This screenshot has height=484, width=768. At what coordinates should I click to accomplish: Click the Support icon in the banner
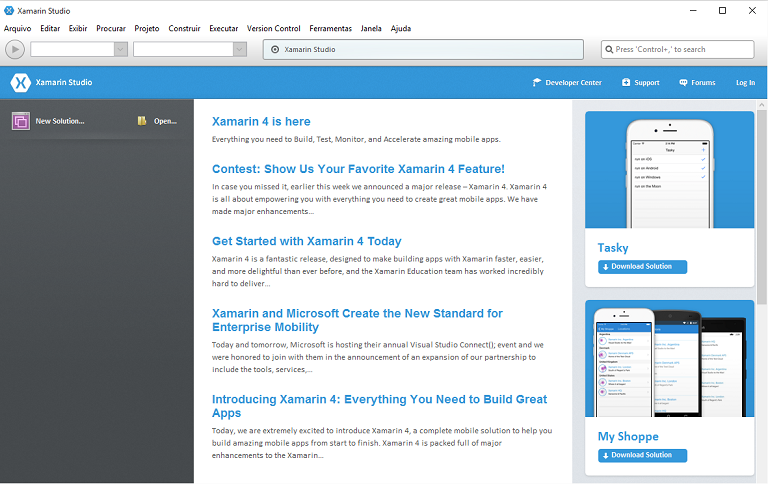626,82
